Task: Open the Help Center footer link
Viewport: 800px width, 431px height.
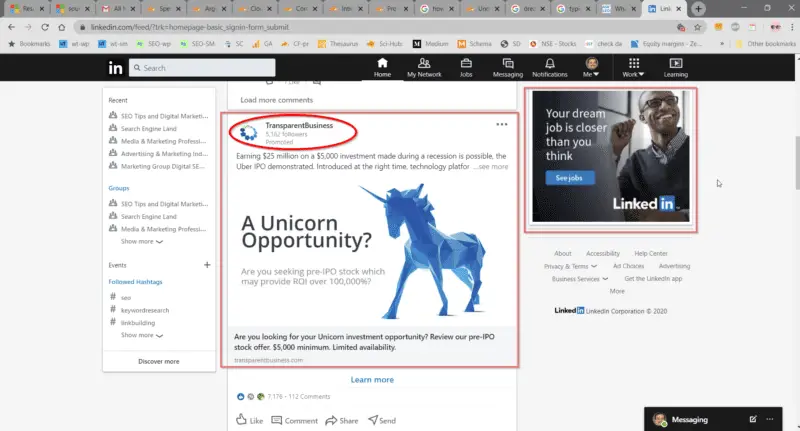Action: click(x=651, y=253)
